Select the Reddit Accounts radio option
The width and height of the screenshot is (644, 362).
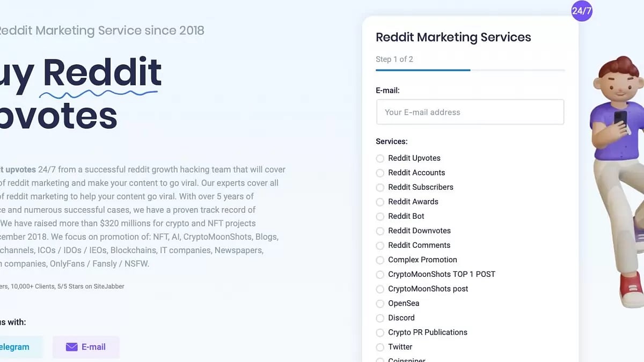[380, 173]
